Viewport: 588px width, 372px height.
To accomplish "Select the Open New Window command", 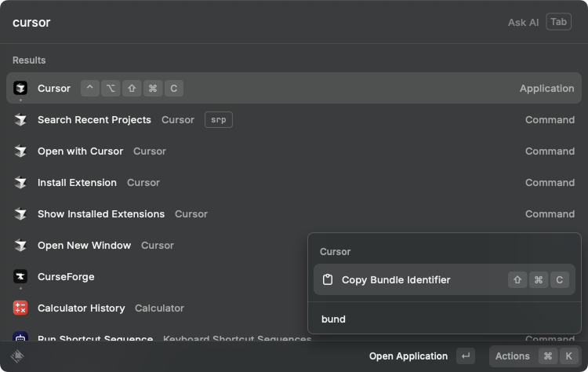I will pyautogui.click(x=157, y=246).
